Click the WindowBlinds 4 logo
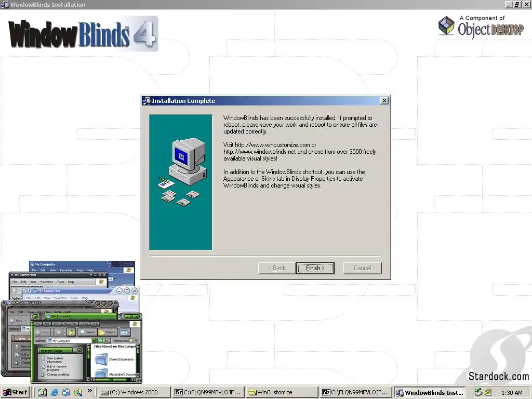Viewport: 532px width, 399px height. pyautogui.click(x=83, y=34)
